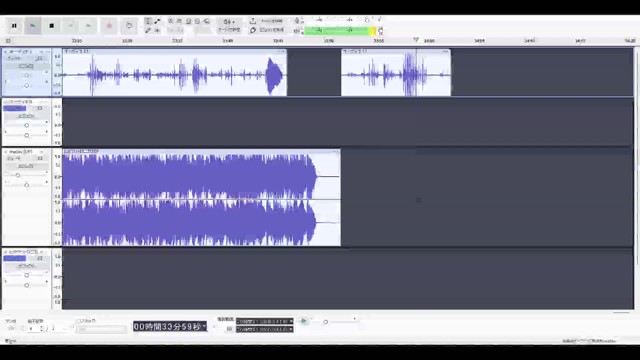This screenshot has width=640, height=360.
Task: Enable the Snap checkbox in bottom bar
Action: pyautogui.click(x=79, y=321)
